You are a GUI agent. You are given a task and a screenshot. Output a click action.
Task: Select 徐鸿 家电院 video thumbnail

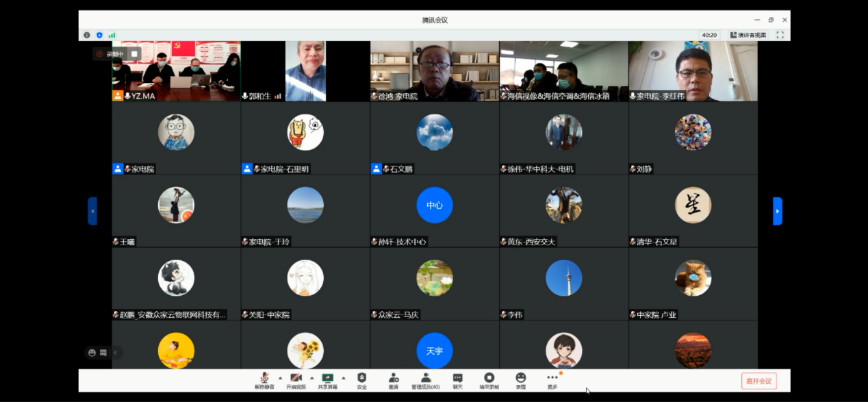coord(435,71)
